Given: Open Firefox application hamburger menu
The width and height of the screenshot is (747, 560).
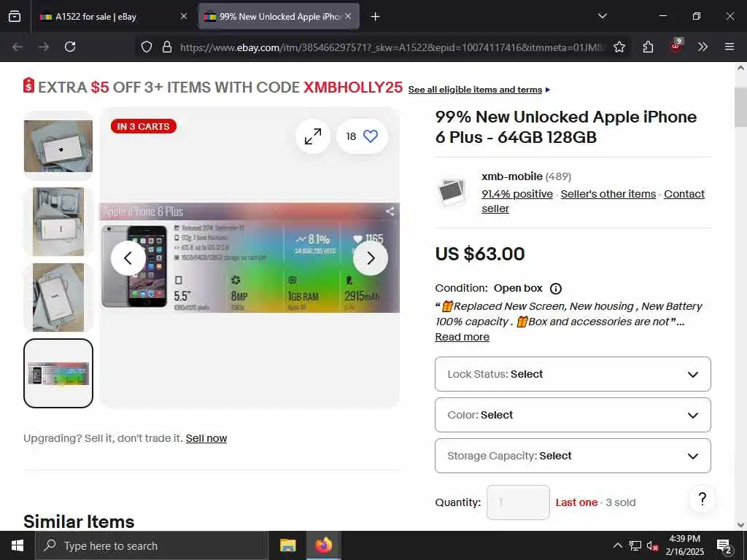Looking at the screenshot, I should (x=729, y=47).
